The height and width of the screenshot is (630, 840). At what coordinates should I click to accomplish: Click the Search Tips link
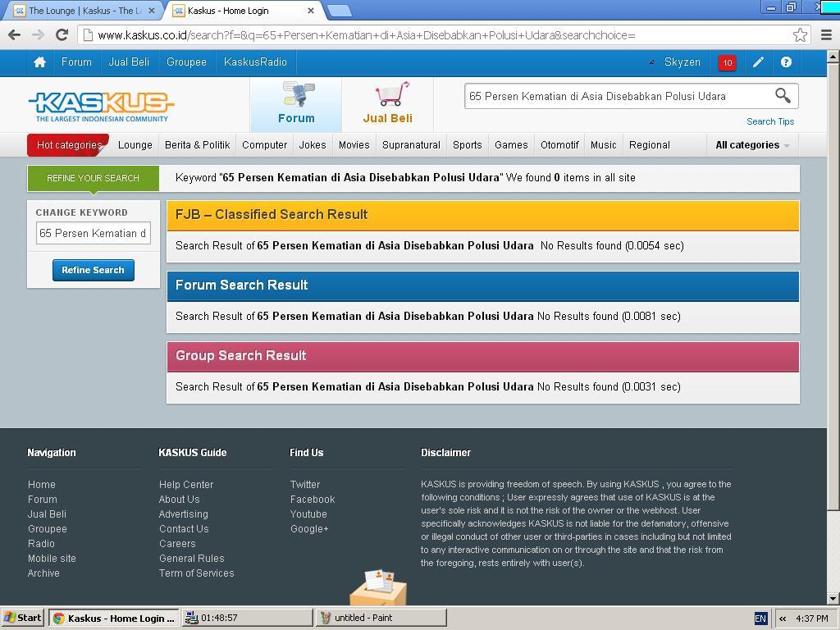click(x=770, y=121)
